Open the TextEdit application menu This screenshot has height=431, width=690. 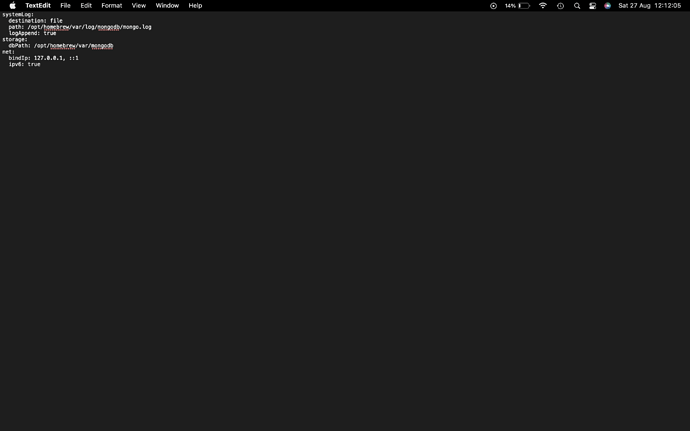[x=38, y=6]
